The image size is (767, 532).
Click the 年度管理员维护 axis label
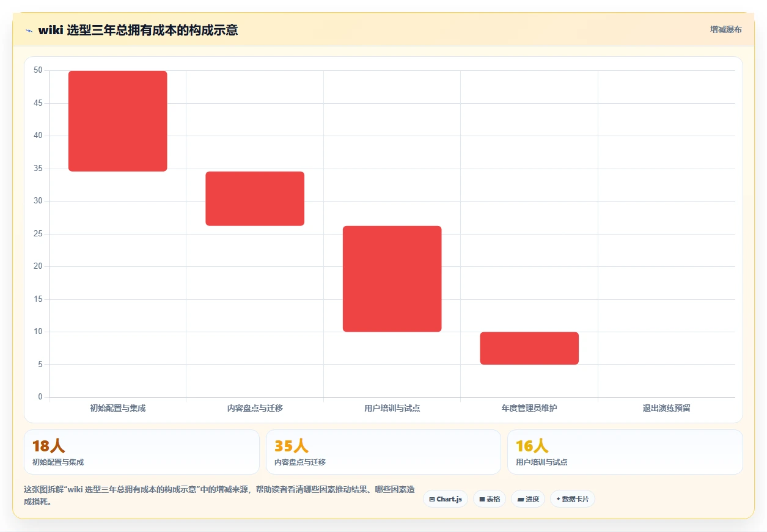(x=529, y=408)
